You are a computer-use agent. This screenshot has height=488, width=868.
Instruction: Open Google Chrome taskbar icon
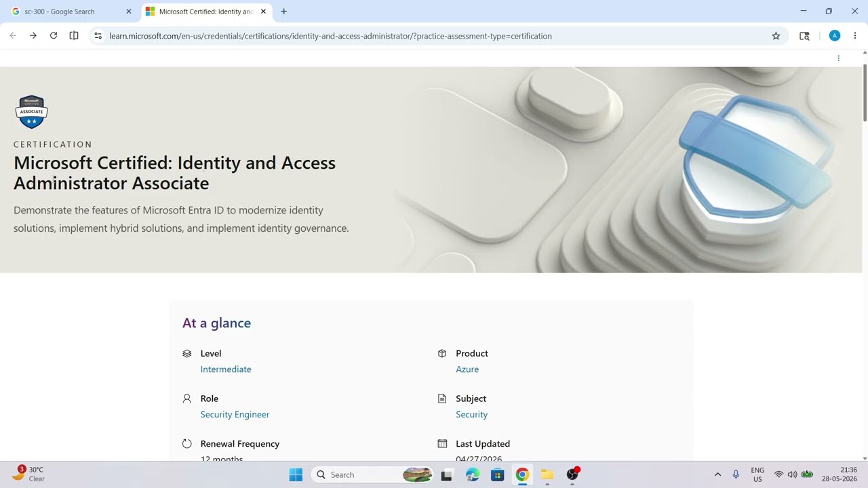pos(522,474)
